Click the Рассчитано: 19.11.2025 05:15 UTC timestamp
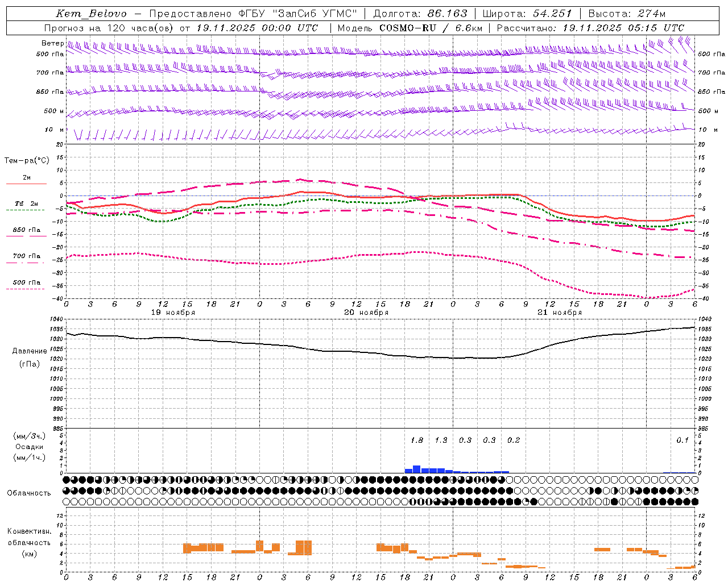The width and height of the screenshot is (728, 582). click(x=590, y=28)
